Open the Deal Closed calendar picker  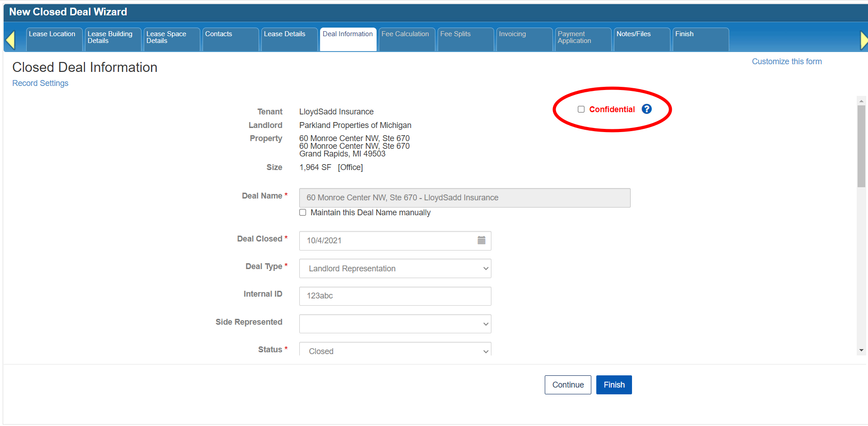[x=481, y=241]
